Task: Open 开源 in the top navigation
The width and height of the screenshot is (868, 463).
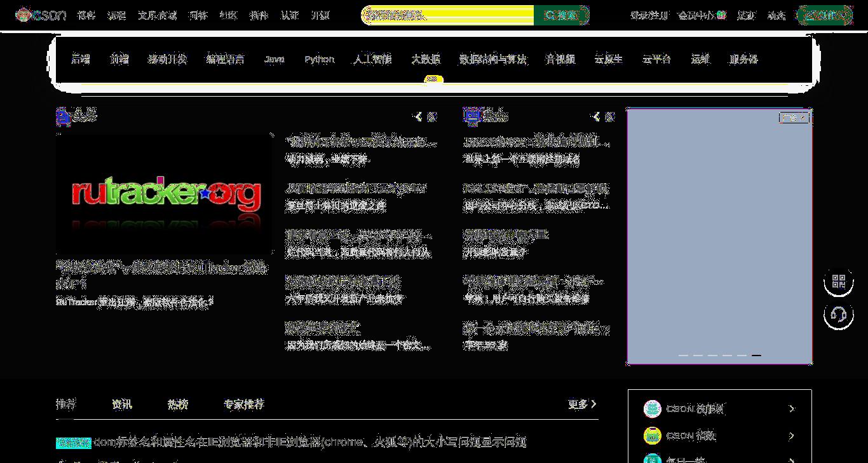Action: pos(320,15)
